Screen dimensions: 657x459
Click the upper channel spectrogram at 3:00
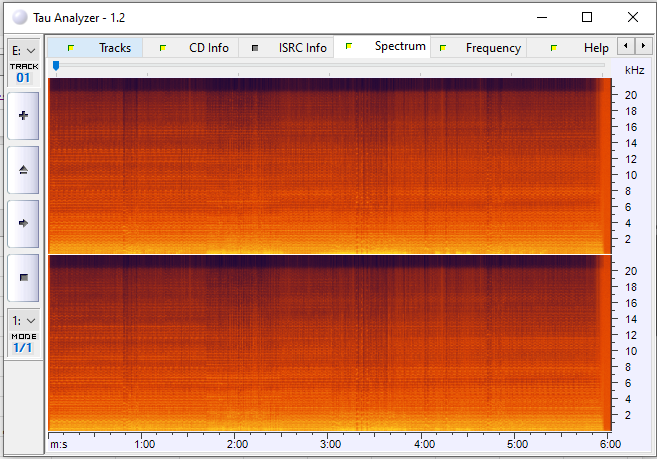[x=331, y=165]
